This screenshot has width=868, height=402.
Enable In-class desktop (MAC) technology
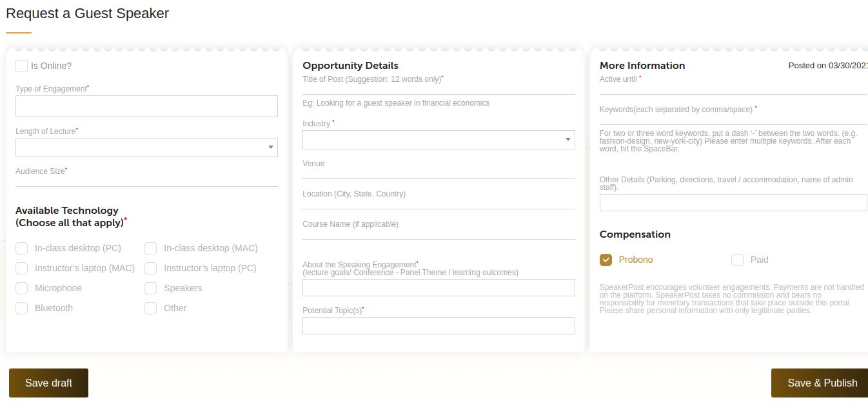[x=151, y=248]
